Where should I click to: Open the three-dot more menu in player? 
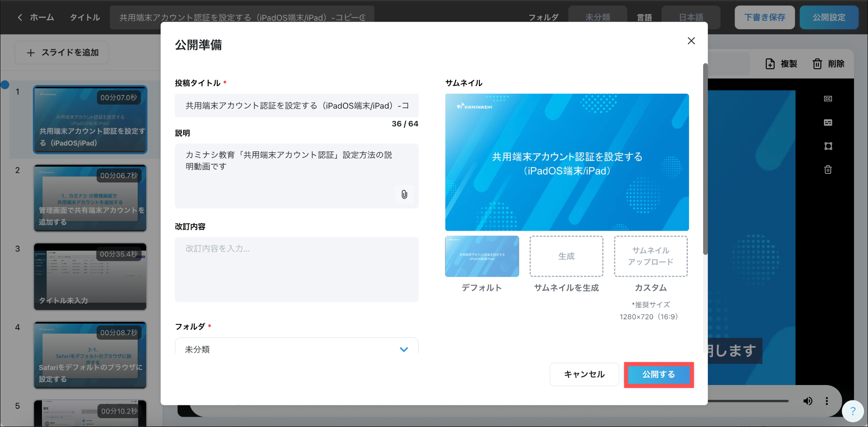(826, 401)
